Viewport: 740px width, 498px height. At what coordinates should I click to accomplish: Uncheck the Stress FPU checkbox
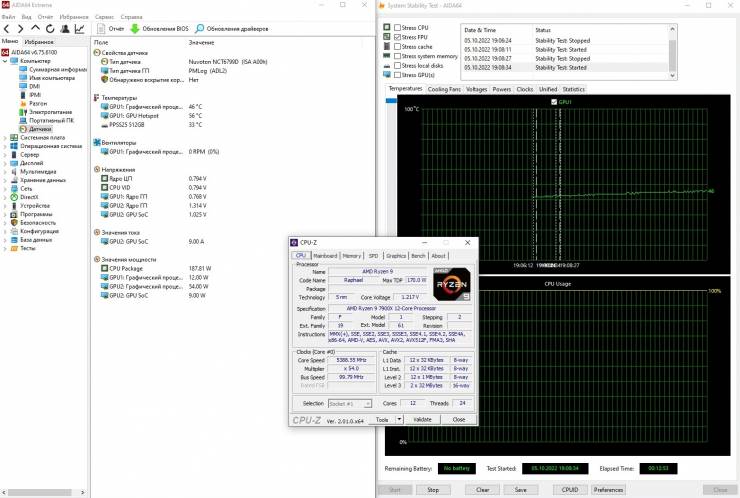pyautogui.click(x=397, y=37)
